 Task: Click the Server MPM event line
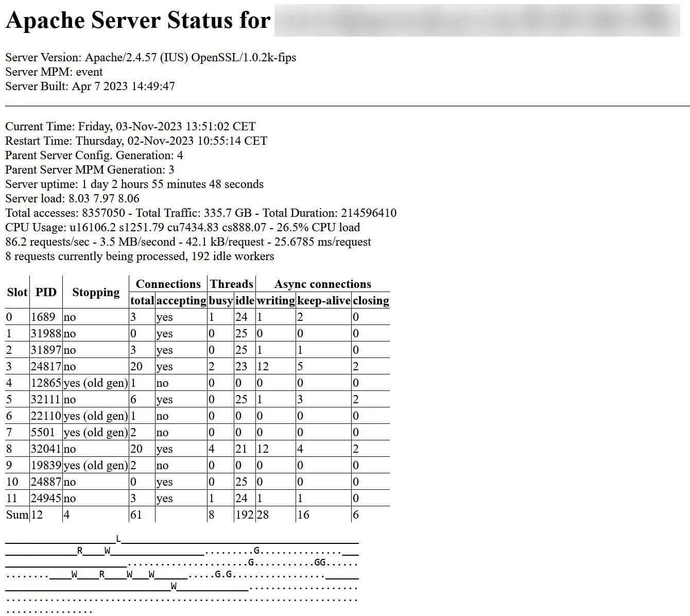click(54, 72)
